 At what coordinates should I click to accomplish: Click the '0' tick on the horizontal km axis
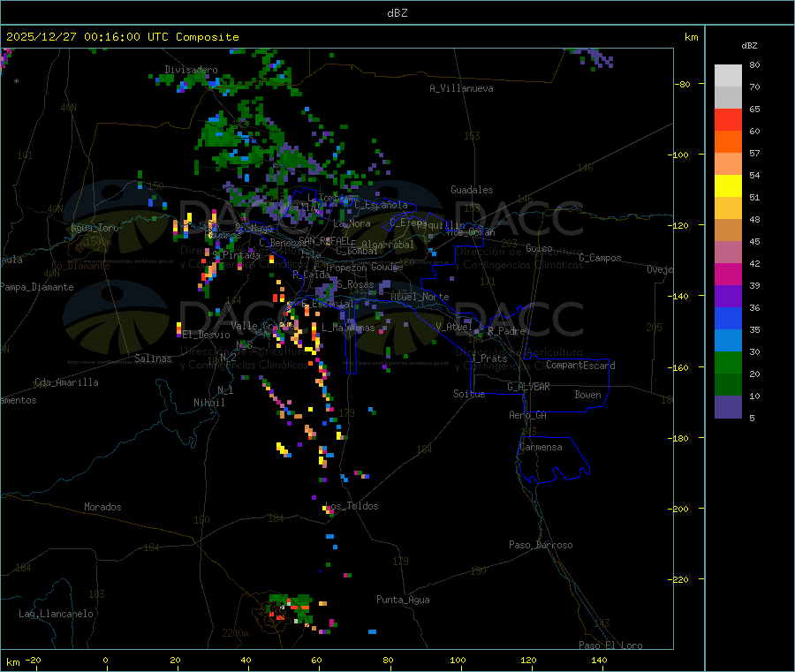105,660
